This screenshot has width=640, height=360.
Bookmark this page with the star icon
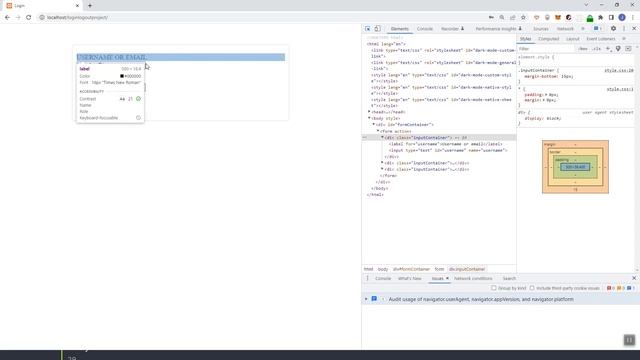click(523, 18)
